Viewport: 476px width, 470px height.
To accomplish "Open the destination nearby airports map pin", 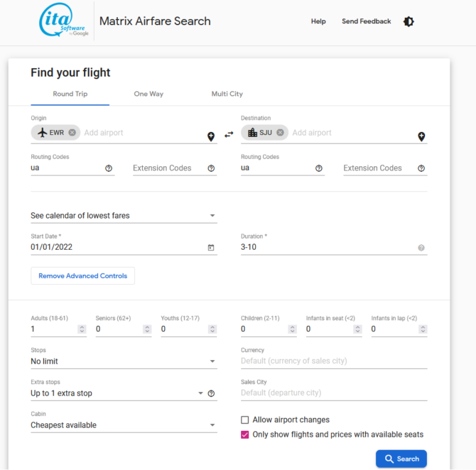I will click(x=421, y=136).
